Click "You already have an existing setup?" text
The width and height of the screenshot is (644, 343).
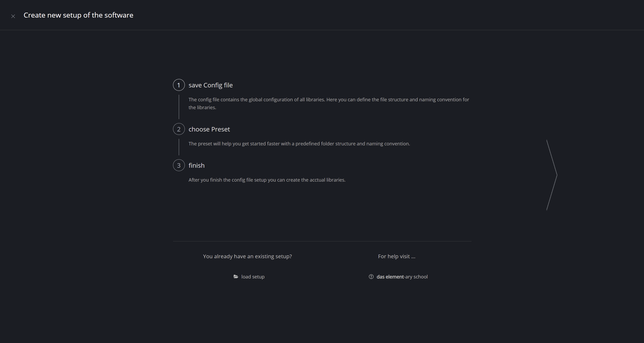point(247,256)
